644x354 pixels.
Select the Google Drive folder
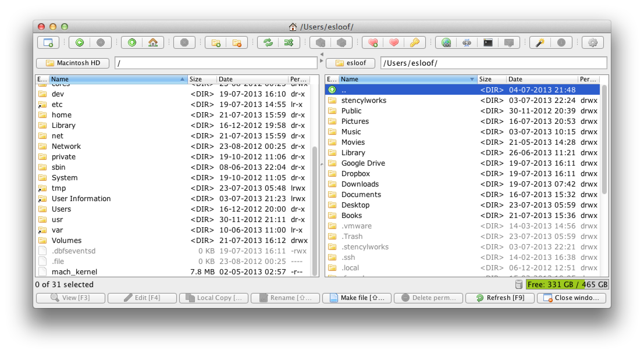click(x=462, y=163)
